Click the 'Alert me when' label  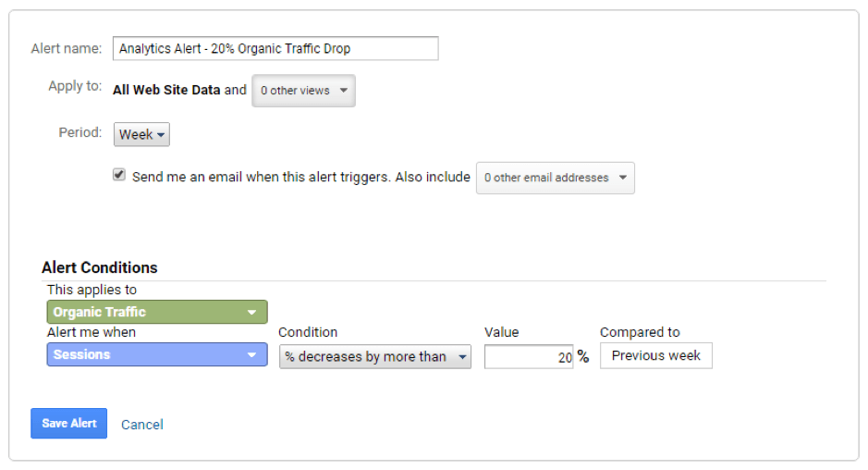coord(92,332)
